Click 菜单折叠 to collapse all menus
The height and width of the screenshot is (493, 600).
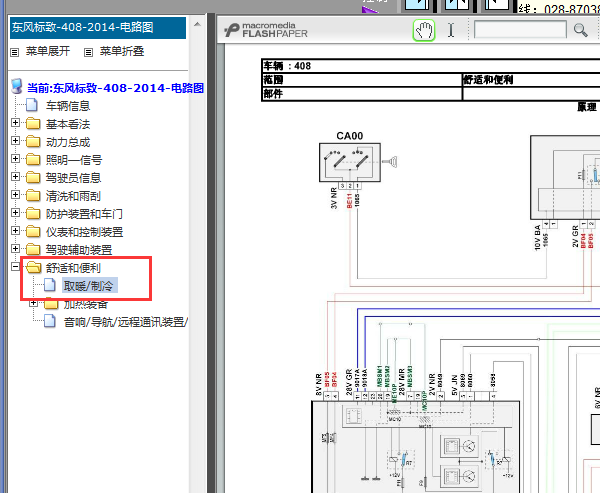tap(122, 51)
